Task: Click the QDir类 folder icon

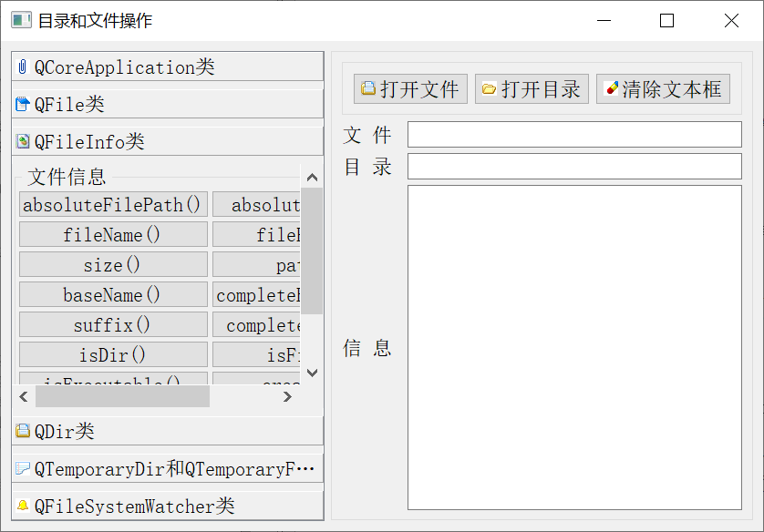Action: tap(23, 430)
